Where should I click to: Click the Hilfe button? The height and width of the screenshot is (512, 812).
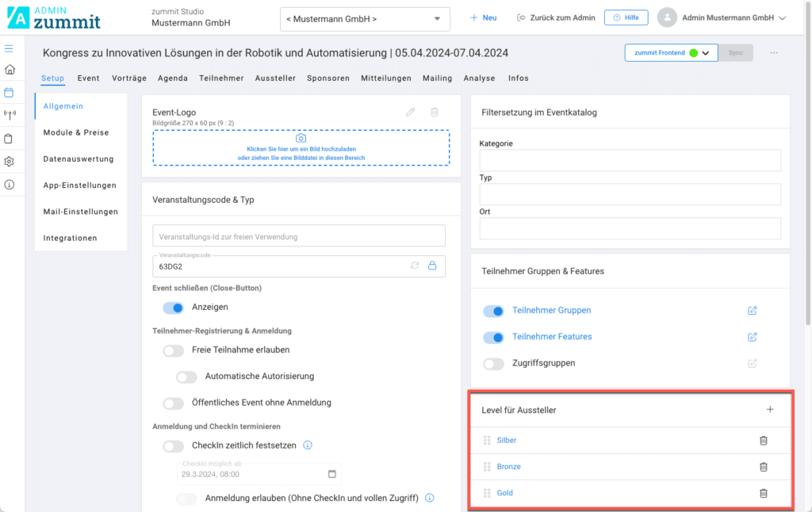click(626, 17)
